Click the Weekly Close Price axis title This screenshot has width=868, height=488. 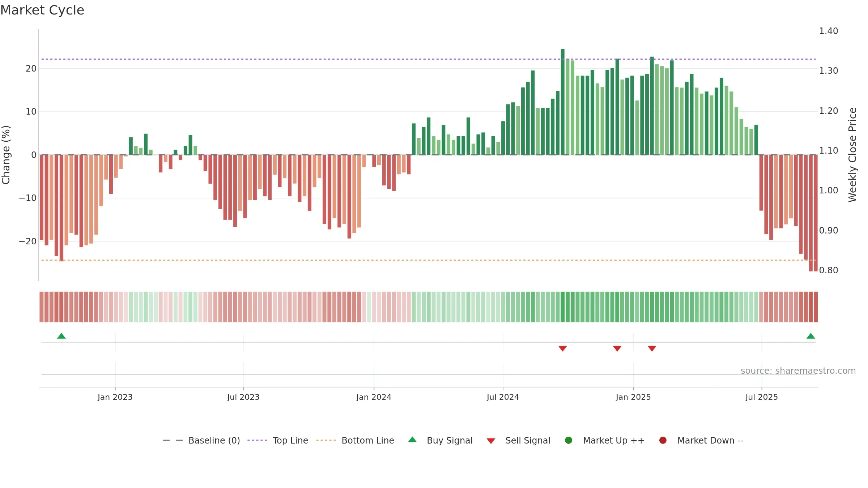(852, 155)
